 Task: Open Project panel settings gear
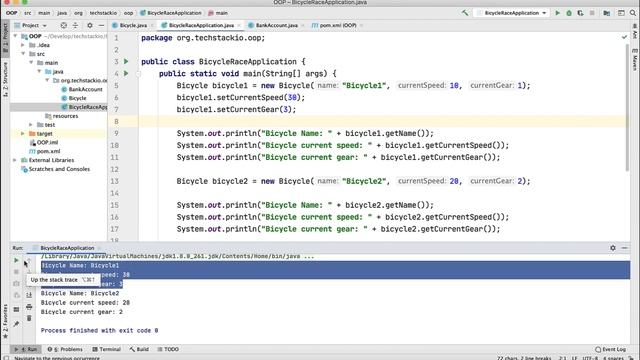[90, 25]
